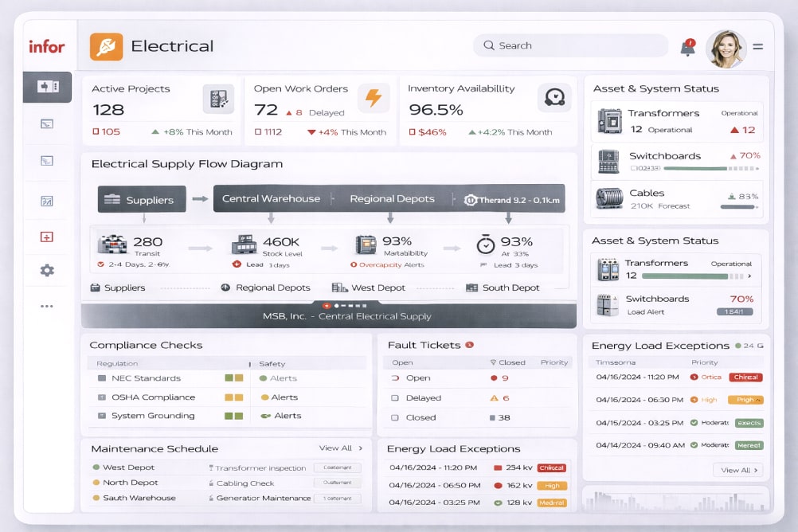Open the hamburger menu beside the avatar

click(757, 47)
